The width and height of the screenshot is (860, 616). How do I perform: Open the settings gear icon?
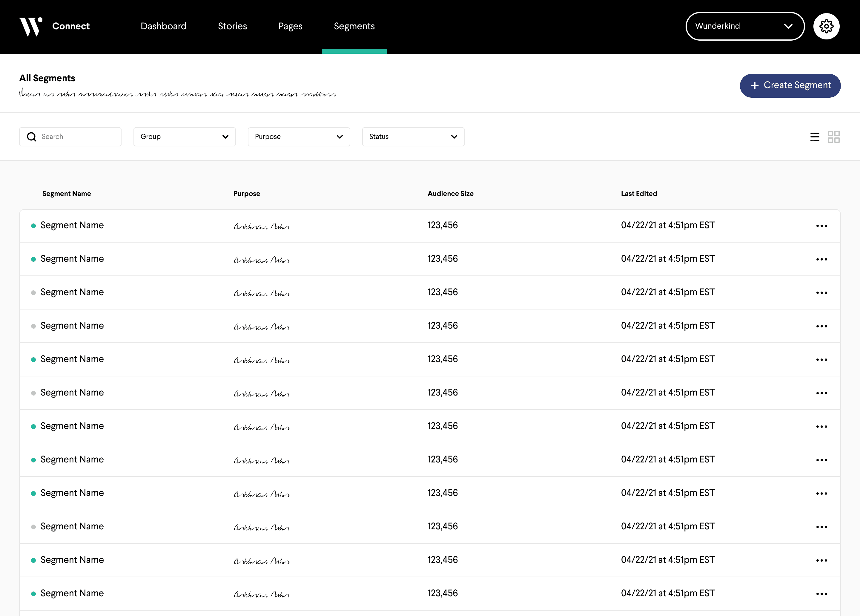click(x=826, y=26)
